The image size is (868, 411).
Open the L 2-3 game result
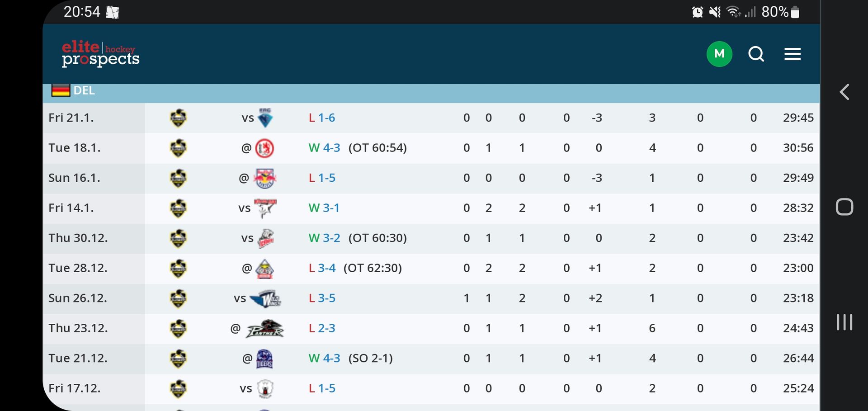pyautogui.click(x=322, y=328)
